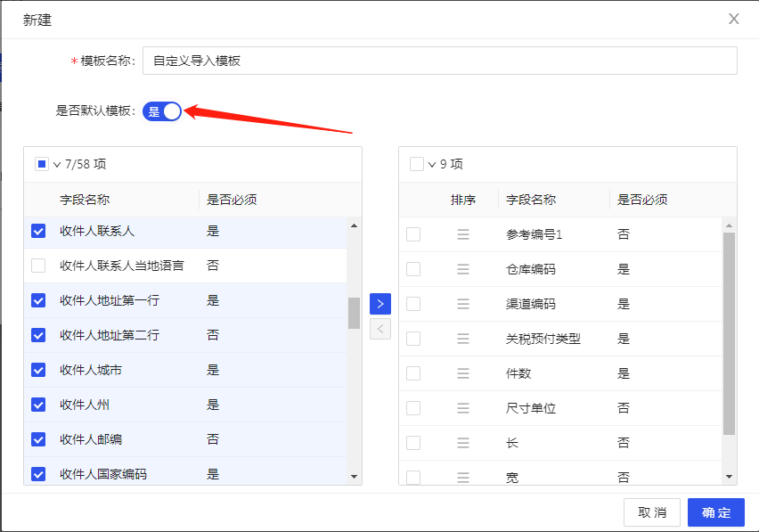Click the 关税预付类型 row text

tap(543, 339)
